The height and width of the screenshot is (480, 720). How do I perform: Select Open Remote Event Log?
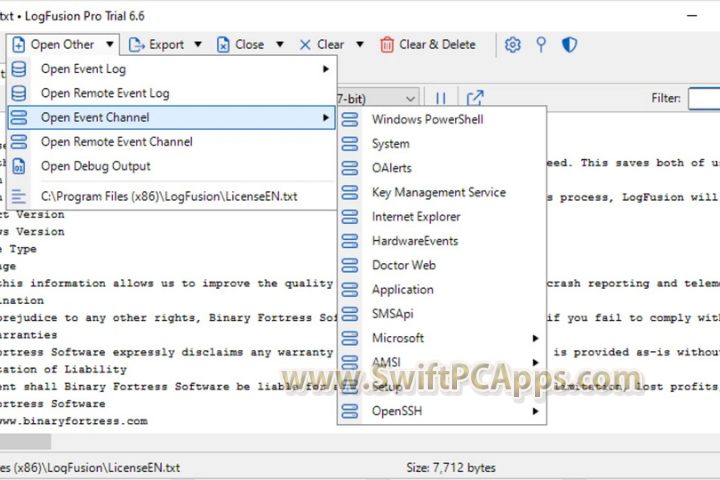coord(105,93)
